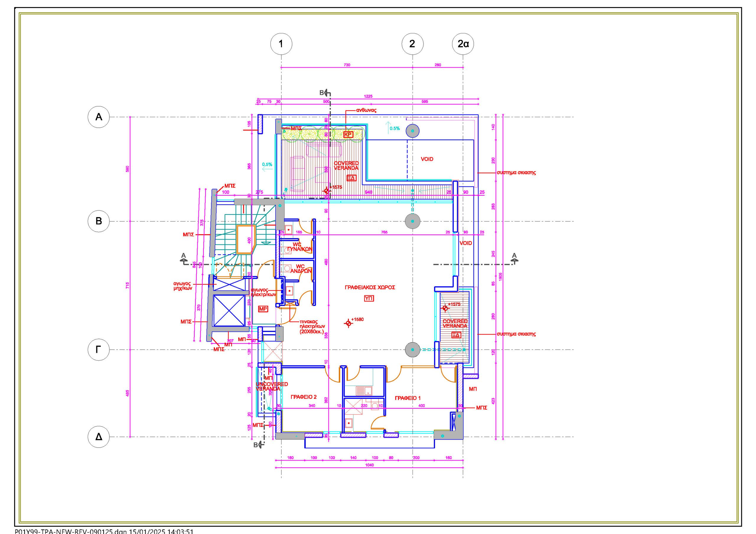Image resolution: width=756 pixels, height=534 pixels.
Task: Click the ΥΠ boxed tag
Action: click(369, 299)
